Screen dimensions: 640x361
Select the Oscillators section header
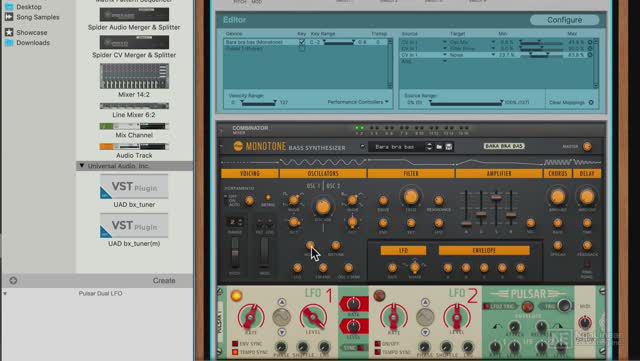[323, 174]
